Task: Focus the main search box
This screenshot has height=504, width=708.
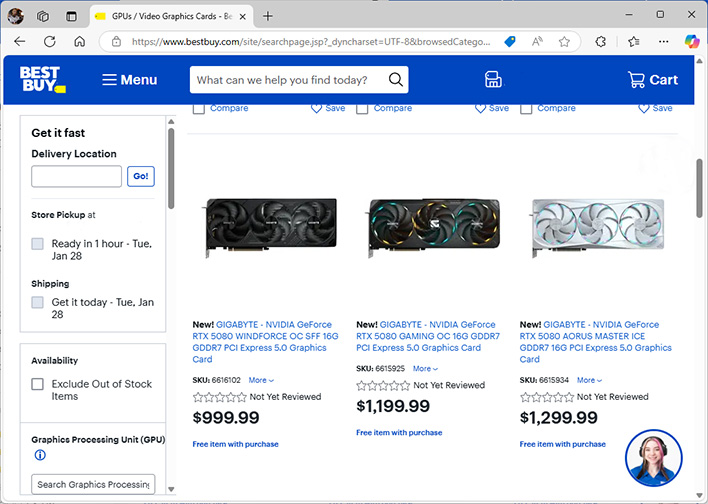Action: pos(289,80)
